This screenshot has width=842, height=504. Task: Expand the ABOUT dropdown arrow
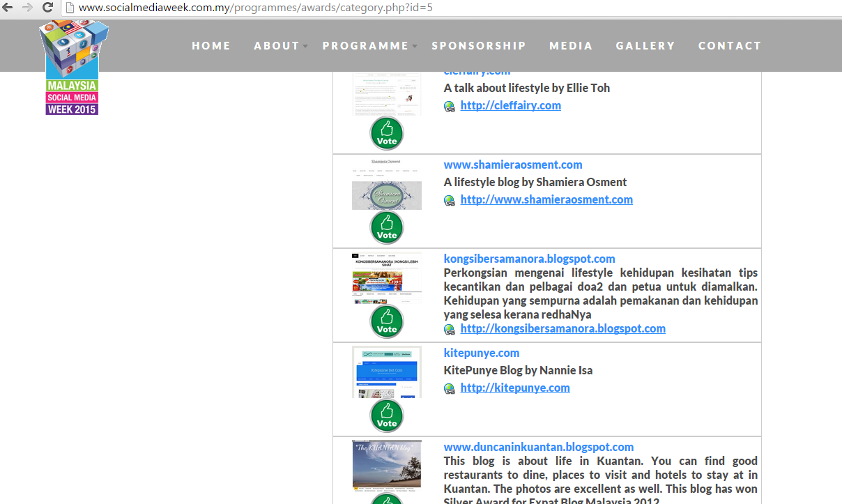point(305,46)
